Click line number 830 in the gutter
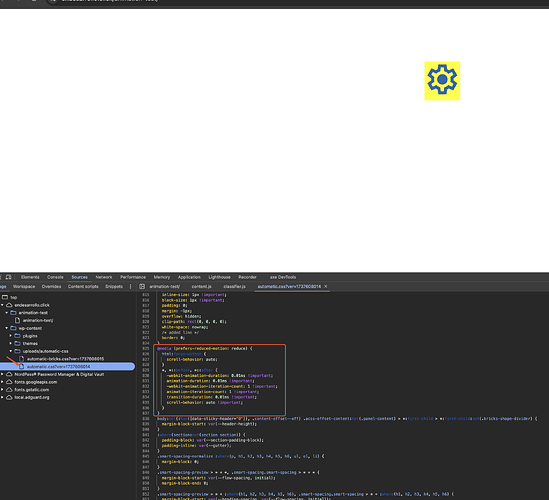 pos(146,376)
